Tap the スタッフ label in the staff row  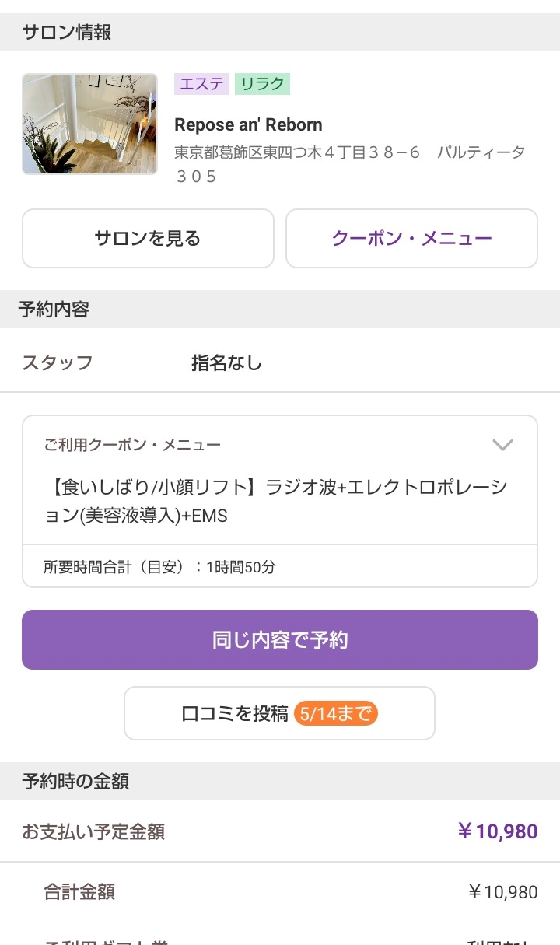58,362
